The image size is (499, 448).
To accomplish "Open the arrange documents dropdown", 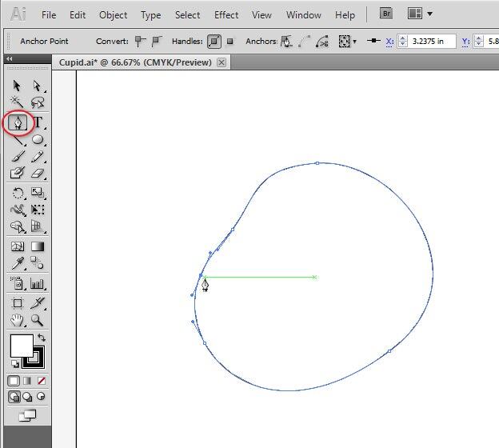I will pyautogui.click(x=420, y=14).
